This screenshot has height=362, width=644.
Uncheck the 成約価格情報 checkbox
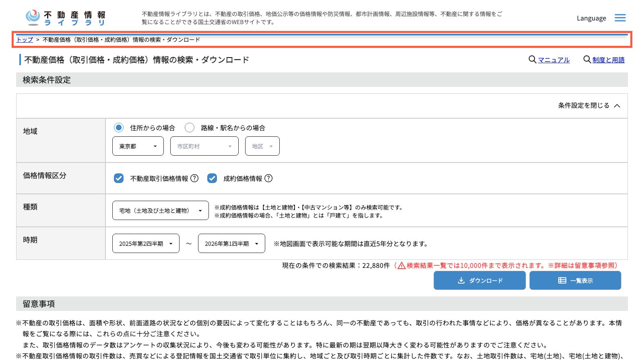[212, 178]
